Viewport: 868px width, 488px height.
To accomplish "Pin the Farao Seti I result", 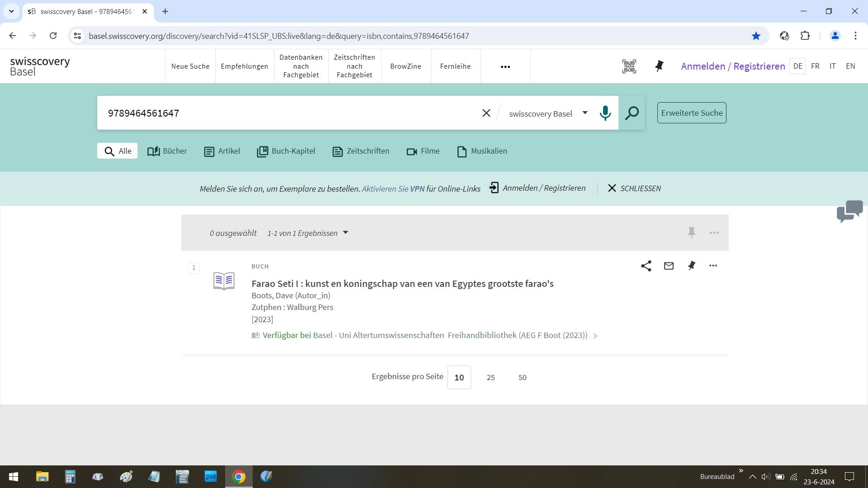I will pyautogui.click(x=691, y=266).
